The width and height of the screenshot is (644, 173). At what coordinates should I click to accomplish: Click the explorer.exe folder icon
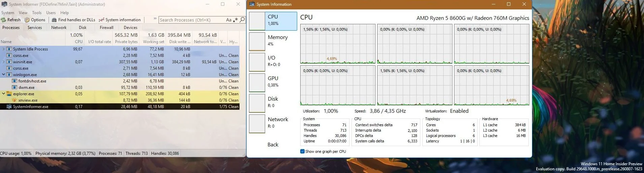9,94
